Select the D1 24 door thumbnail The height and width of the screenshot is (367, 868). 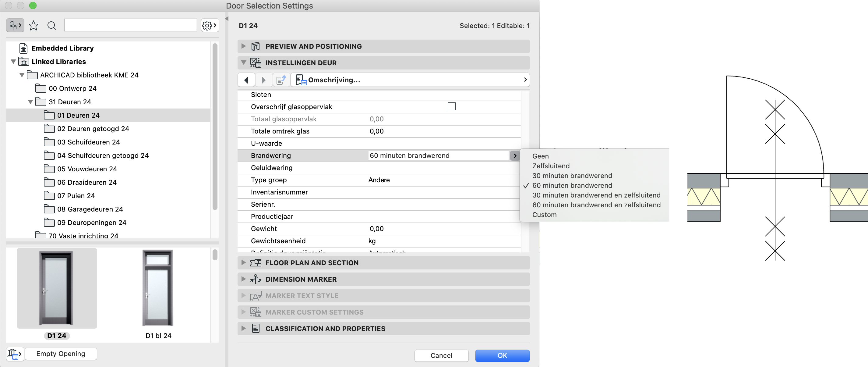57,288
